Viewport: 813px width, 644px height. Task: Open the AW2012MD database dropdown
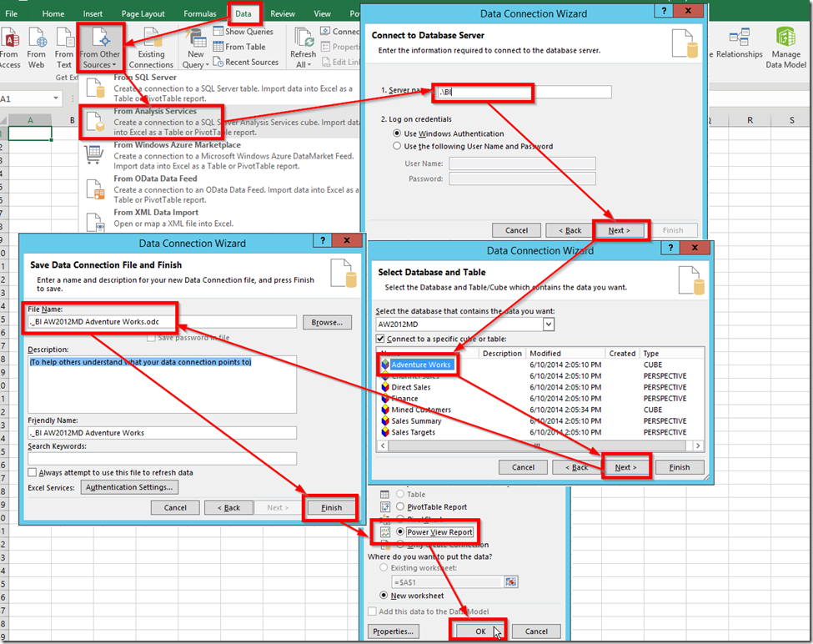(x=548, y=325)
